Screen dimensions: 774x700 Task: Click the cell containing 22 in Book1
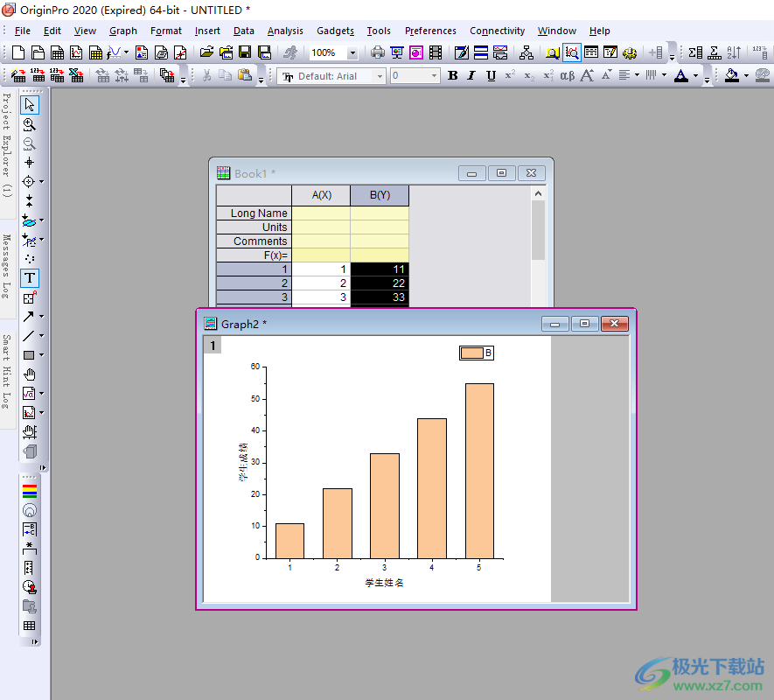(x=380, y=283)
